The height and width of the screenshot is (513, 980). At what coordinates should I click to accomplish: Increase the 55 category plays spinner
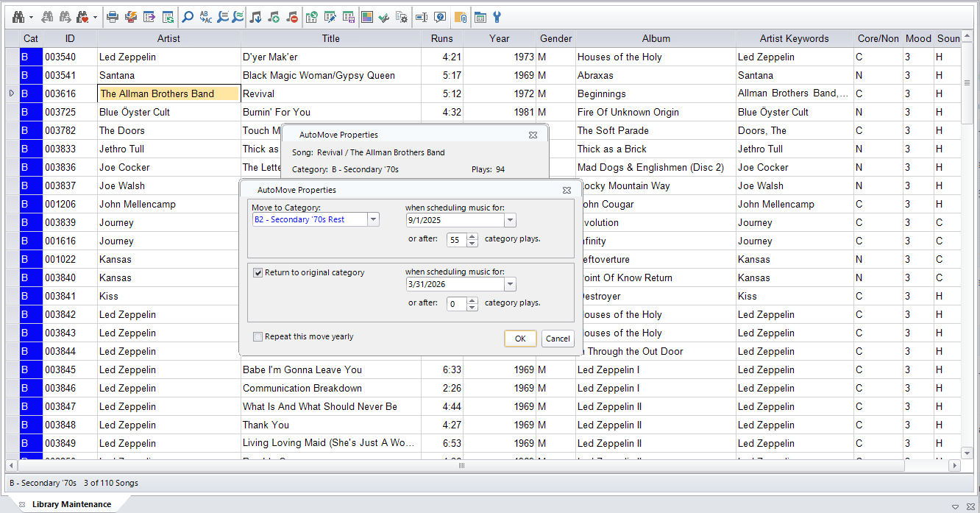coord(472,236)
